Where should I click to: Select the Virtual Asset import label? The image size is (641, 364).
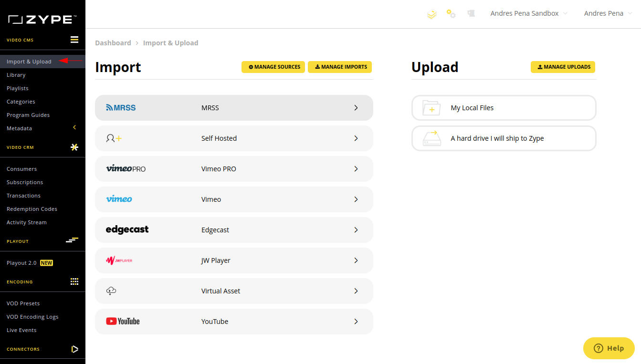[x=221, y=291]
